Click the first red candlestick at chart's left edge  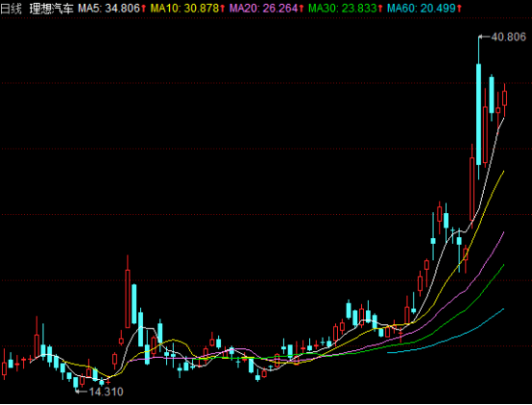5,369
